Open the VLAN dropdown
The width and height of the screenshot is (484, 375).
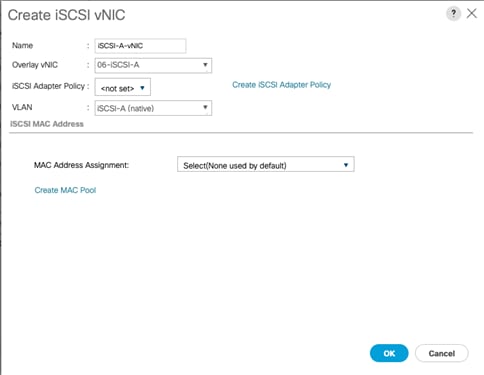click(153, 108)
